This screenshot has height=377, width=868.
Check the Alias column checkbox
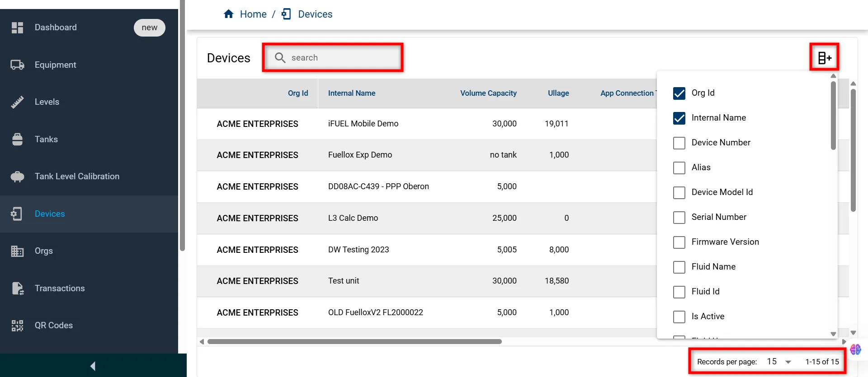679,168
